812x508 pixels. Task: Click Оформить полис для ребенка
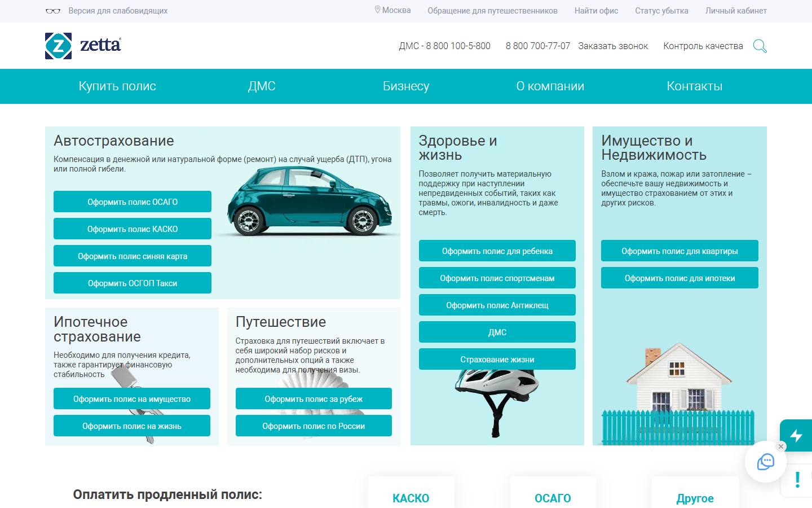tap(497, 251)
